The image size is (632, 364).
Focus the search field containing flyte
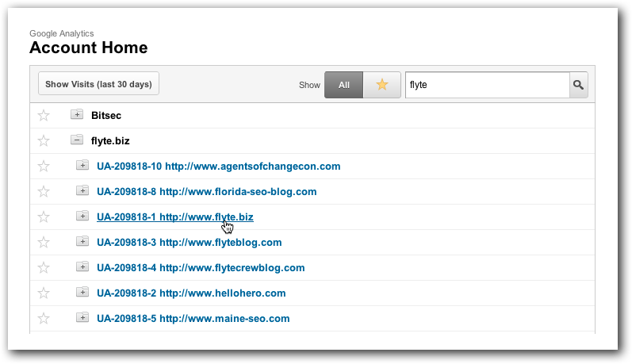[488, 85]
